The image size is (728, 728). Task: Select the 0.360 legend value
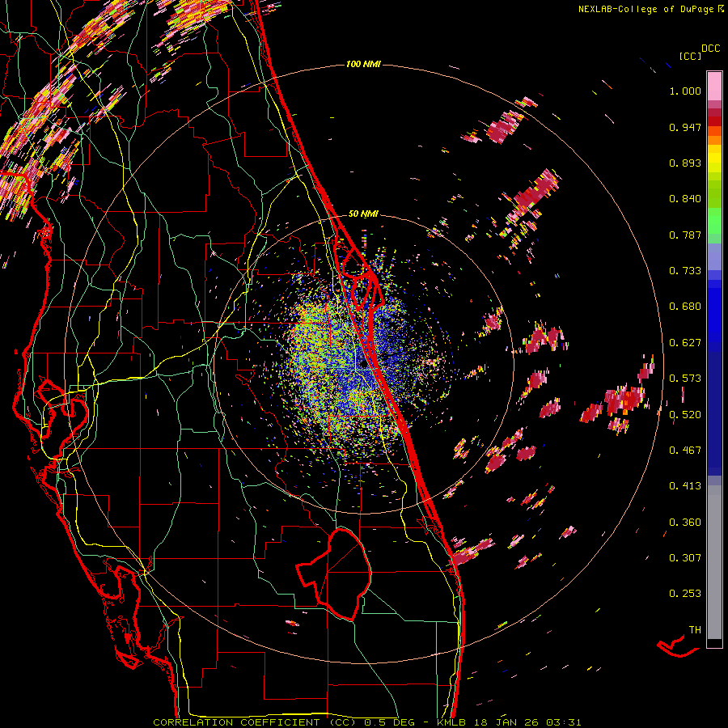pyautogui.click(x=685, y=523)
